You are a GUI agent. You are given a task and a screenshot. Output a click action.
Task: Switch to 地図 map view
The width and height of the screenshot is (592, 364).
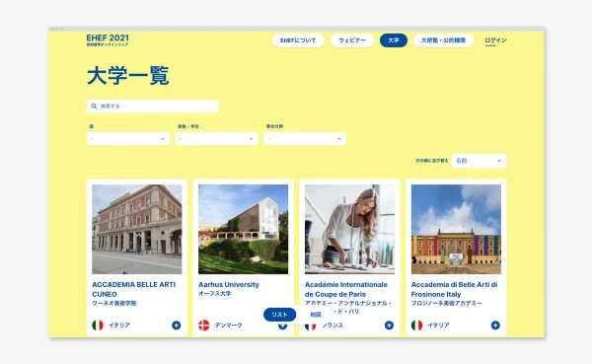[x=316, y=315]
